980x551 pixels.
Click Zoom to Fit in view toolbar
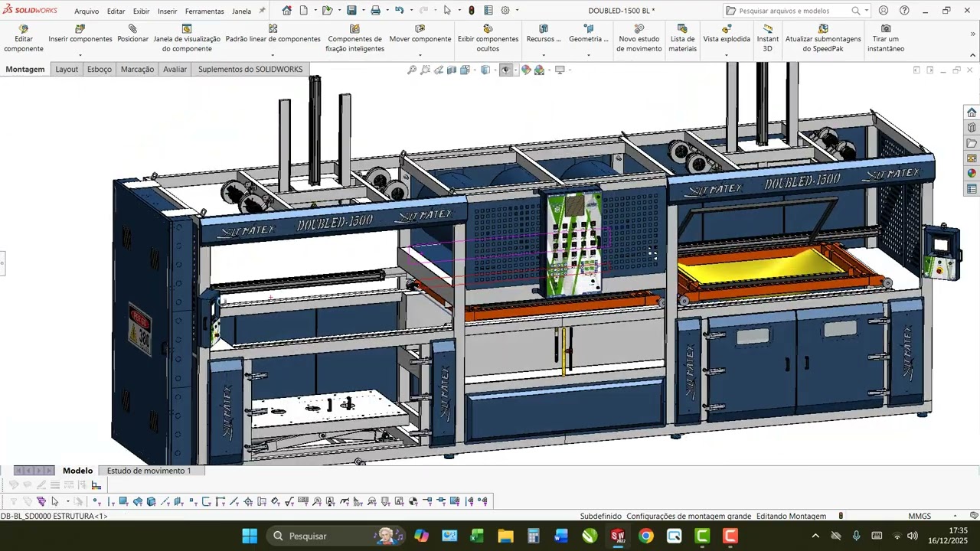412,70
